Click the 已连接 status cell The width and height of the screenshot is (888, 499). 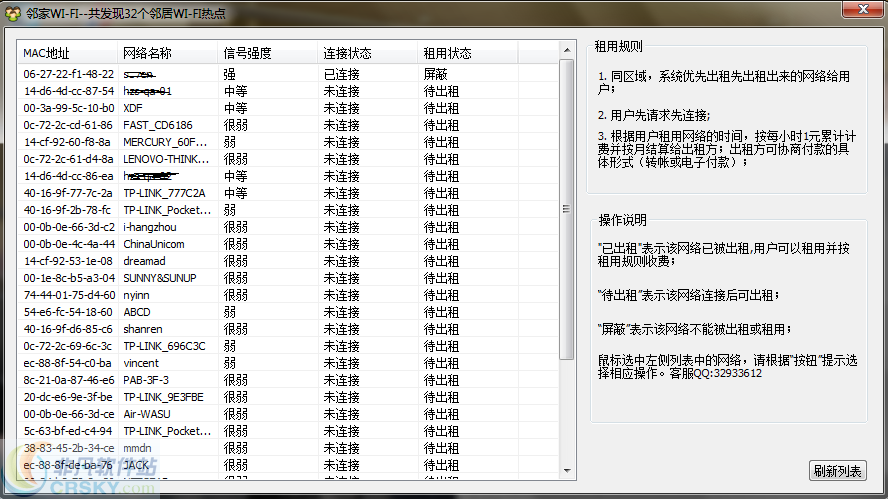341,74
